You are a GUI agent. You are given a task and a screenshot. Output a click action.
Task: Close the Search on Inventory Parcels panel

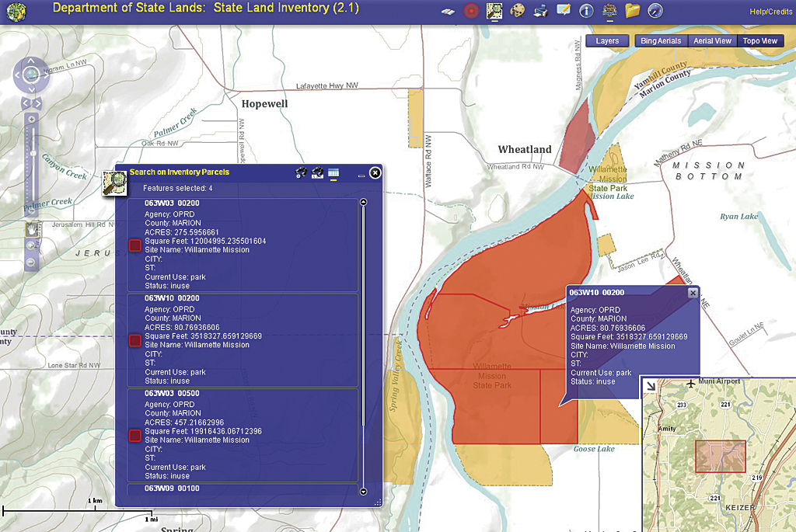(375, 173)
